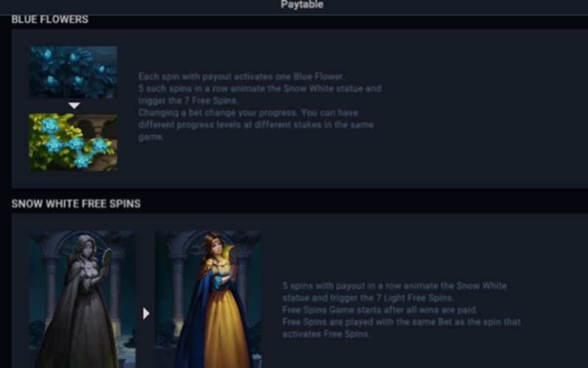
Task: Click the dark inactive blue flowers image
Action: pos(73,72)
